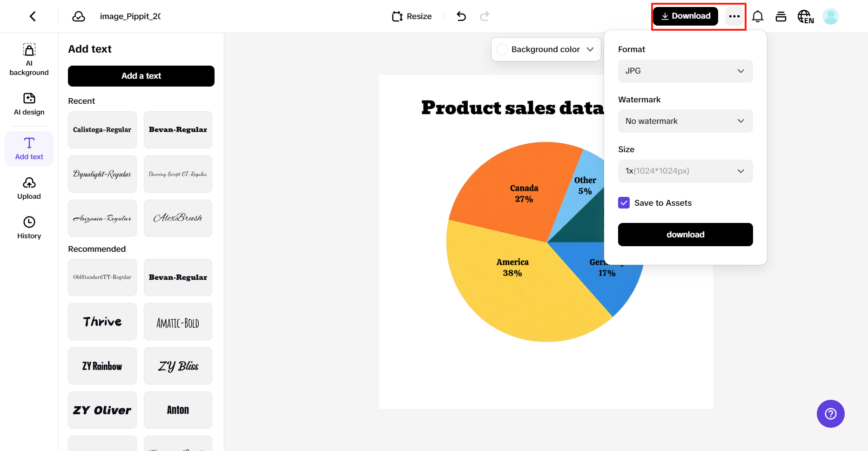Click the Add a text button
The height and width of the screenshot is (451, 868).
click(141, 76)
